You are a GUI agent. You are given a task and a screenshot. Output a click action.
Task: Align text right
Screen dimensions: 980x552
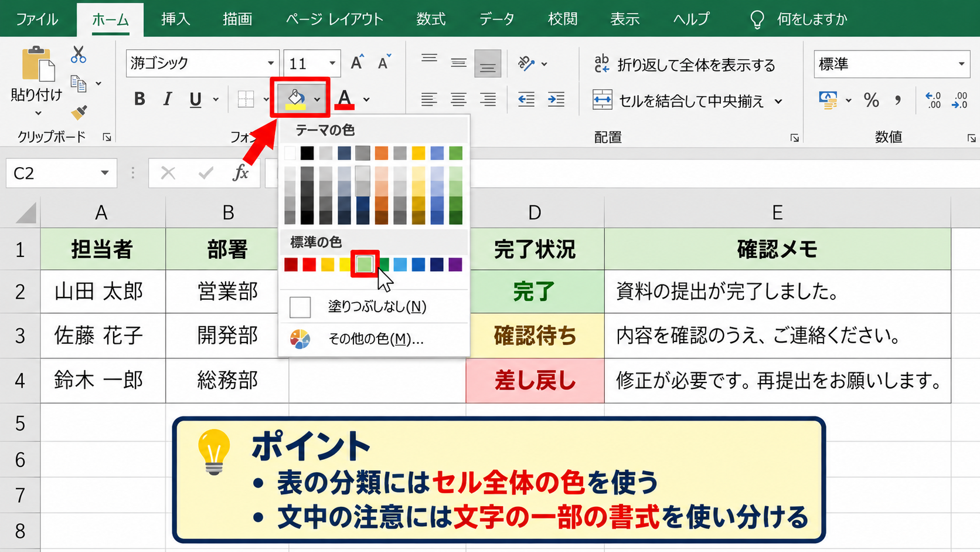coord(488,100)
